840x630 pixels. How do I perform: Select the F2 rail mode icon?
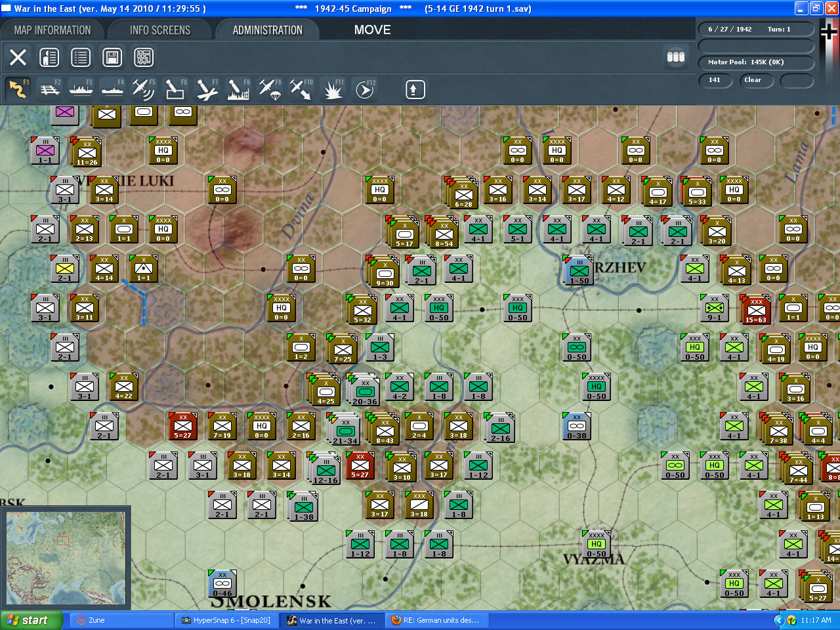pyautogui.click(x=49, y=89)
